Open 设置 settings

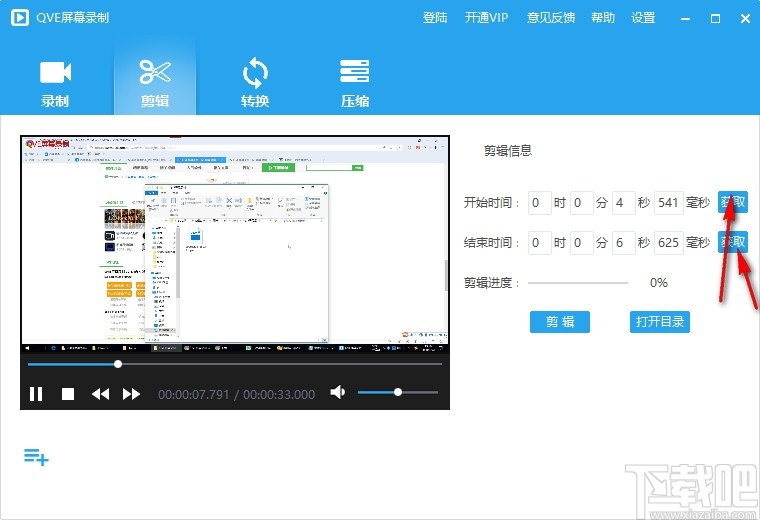[x=643, y=18]
